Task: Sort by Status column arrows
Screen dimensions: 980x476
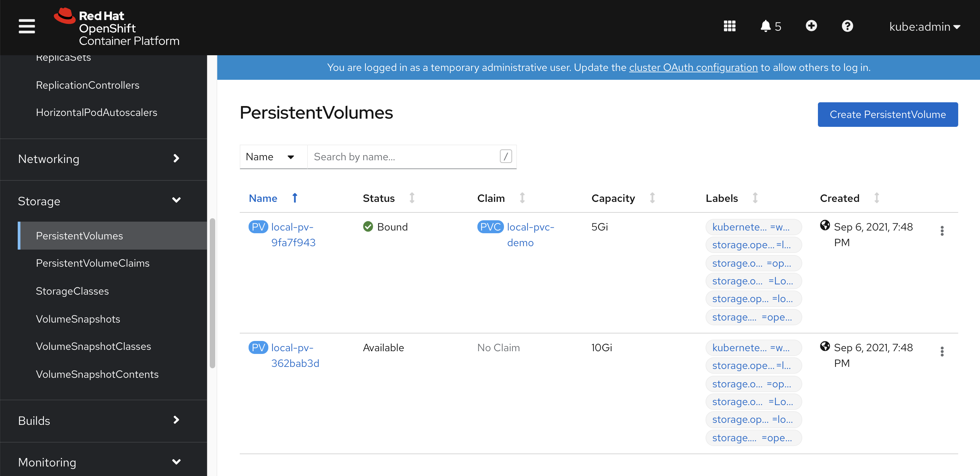Action: point(412,198)
